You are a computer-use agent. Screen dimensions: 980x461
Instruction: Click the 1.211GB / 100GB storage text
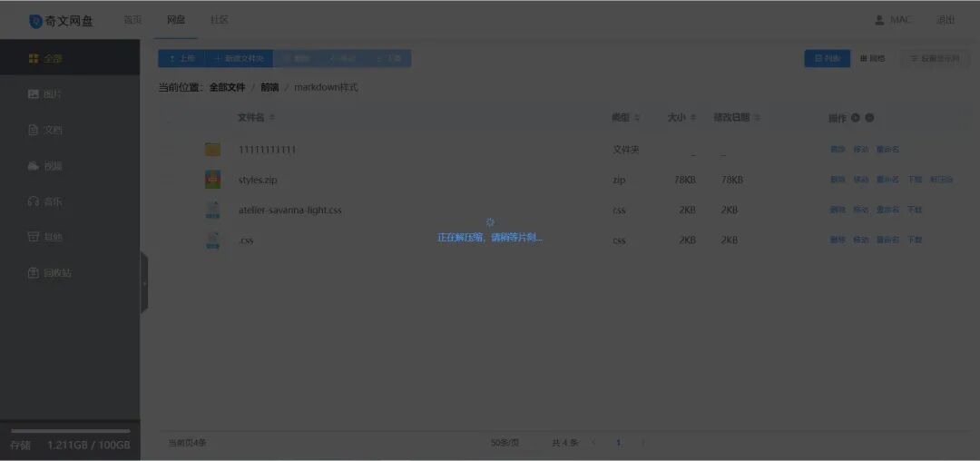pos(89,446)
